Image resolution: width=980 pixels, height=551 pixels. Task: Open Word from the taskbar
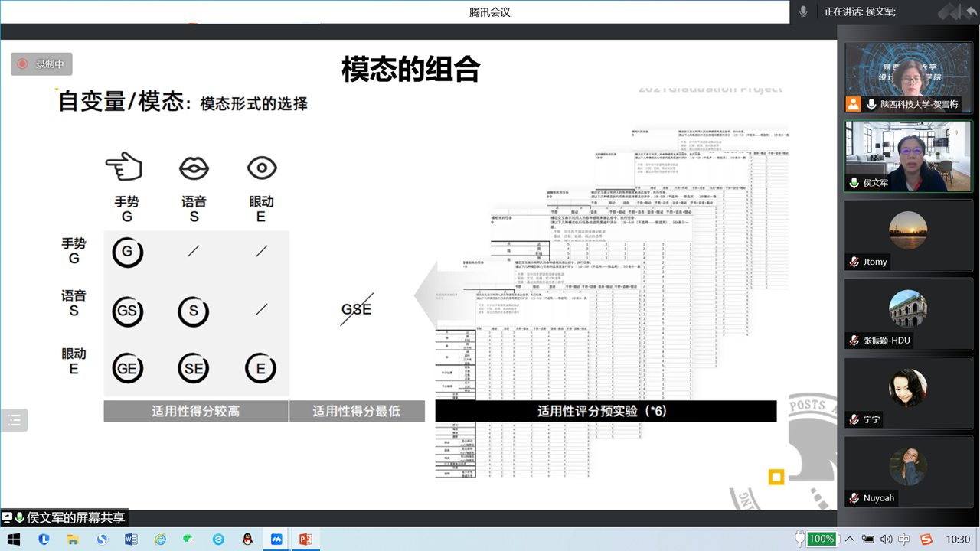pos(131,539)
